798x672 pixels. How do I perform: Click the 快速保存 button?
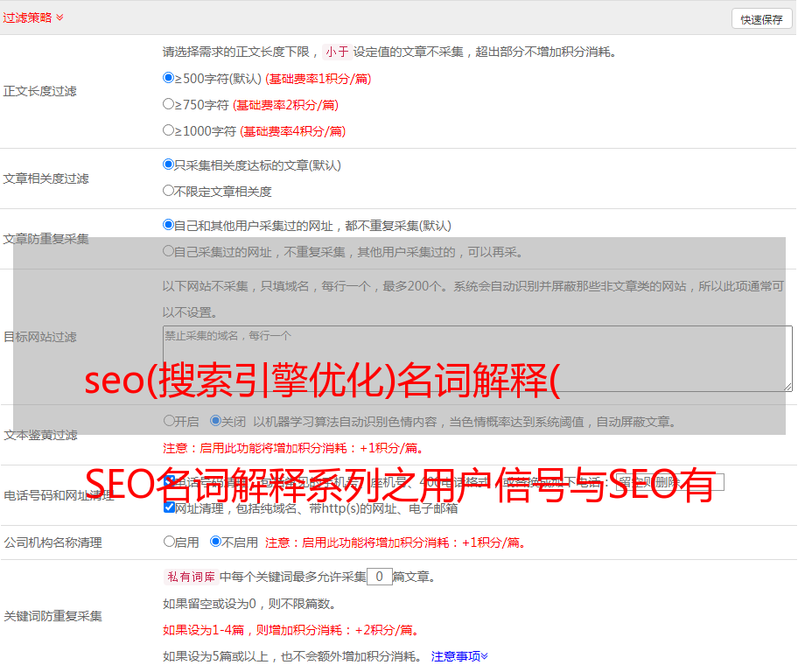761,19
